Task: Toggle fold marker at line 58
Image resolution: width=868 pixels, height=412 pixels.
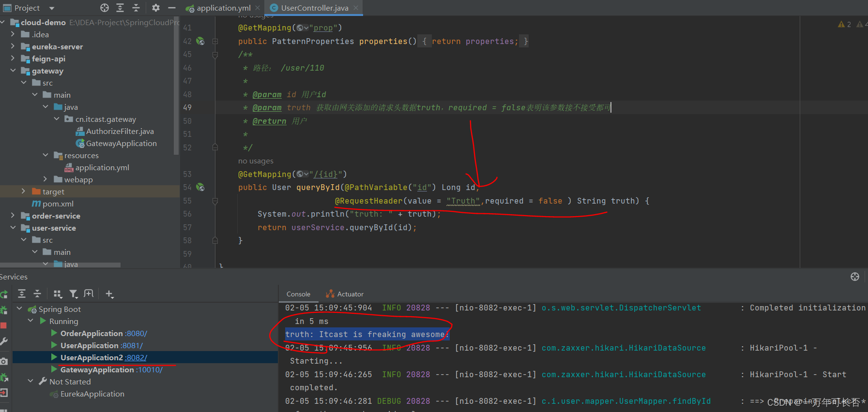Action: tap(215, 241)
